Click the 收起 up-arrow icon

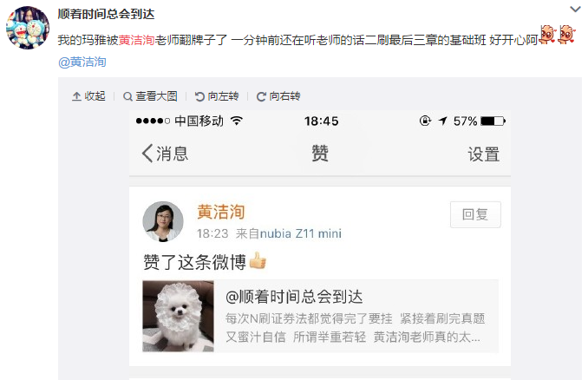coord(76,97)
